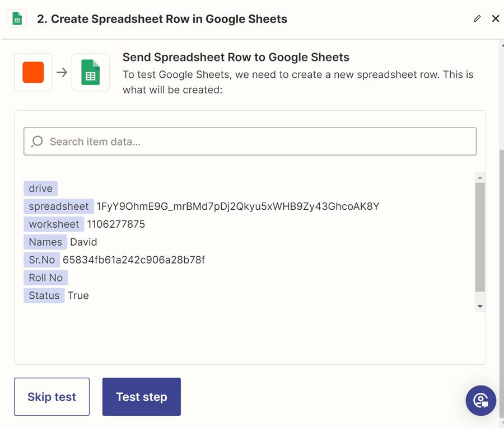Select the Roll No field label
This screenshot has width=504, height=428.
[45, 278]
